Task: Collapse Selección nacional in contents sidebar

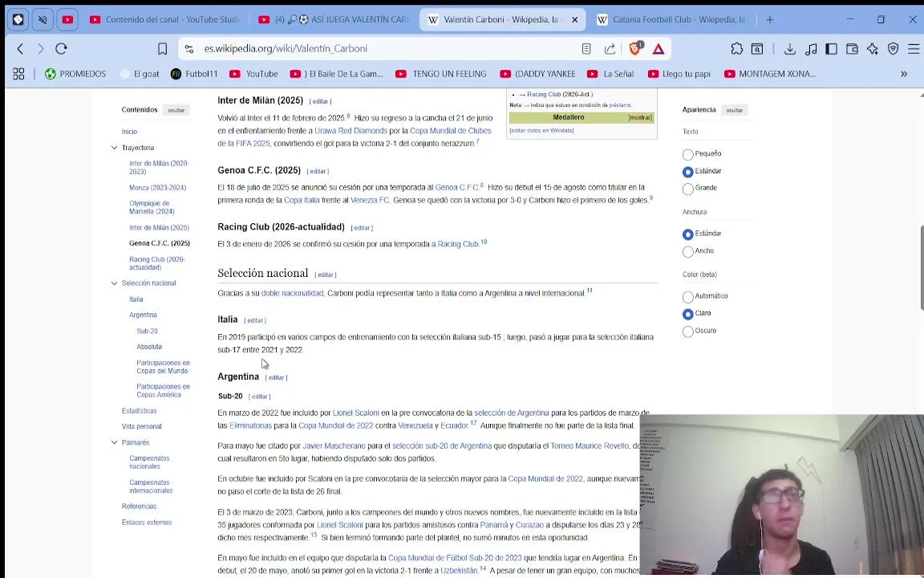Action: (x=115, y=283)
